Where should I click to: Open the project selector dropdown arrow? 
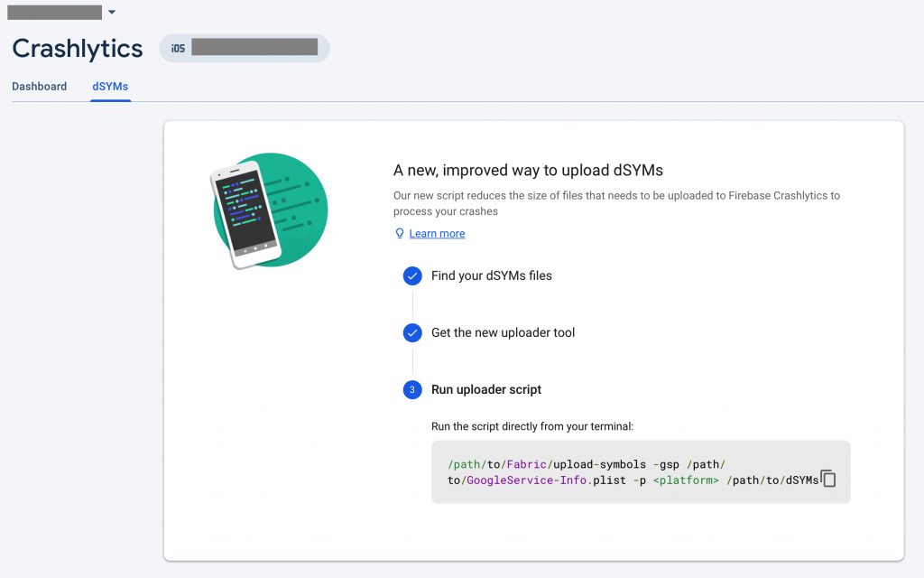111,12
